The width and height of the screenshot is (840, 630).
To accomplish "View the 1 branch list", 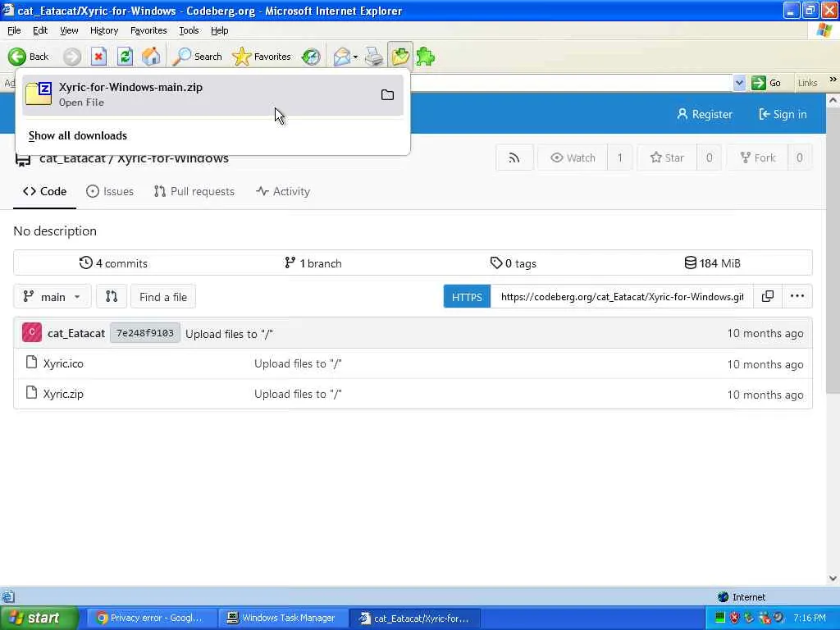I will click(313, 263).
